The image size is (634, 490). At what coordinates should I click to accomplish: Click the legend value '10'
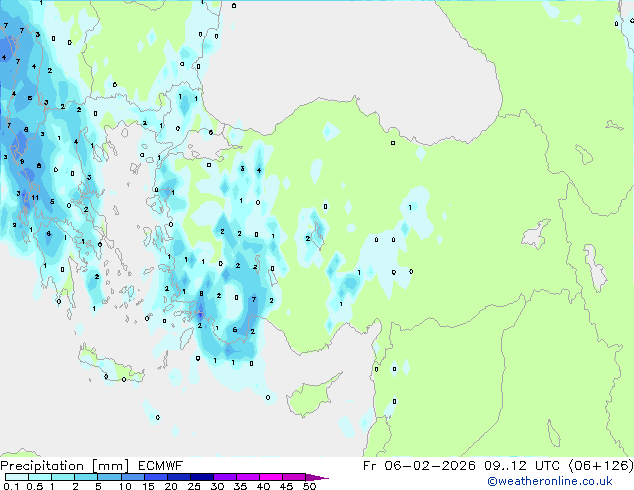(125, 486)
